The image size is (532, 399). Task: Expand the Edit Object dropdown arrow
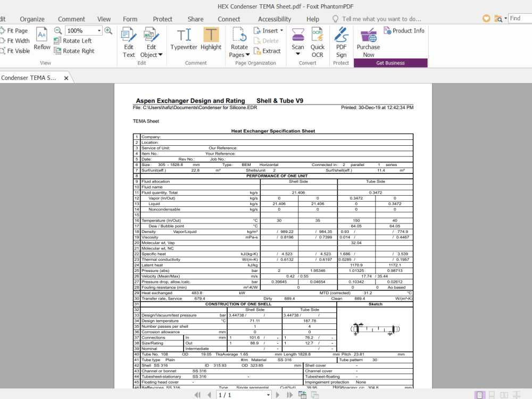(161, 55)
